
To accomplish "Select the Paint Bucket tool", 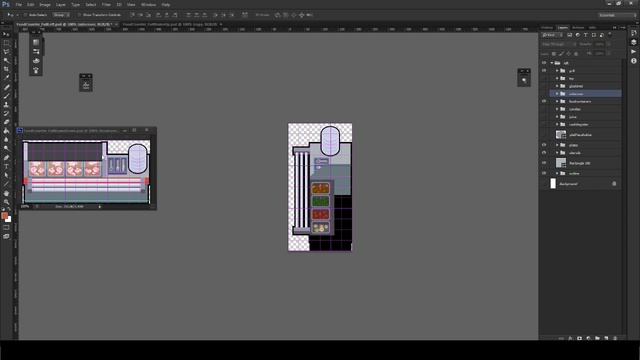I will pyautogui.click(x=6, y=131).
